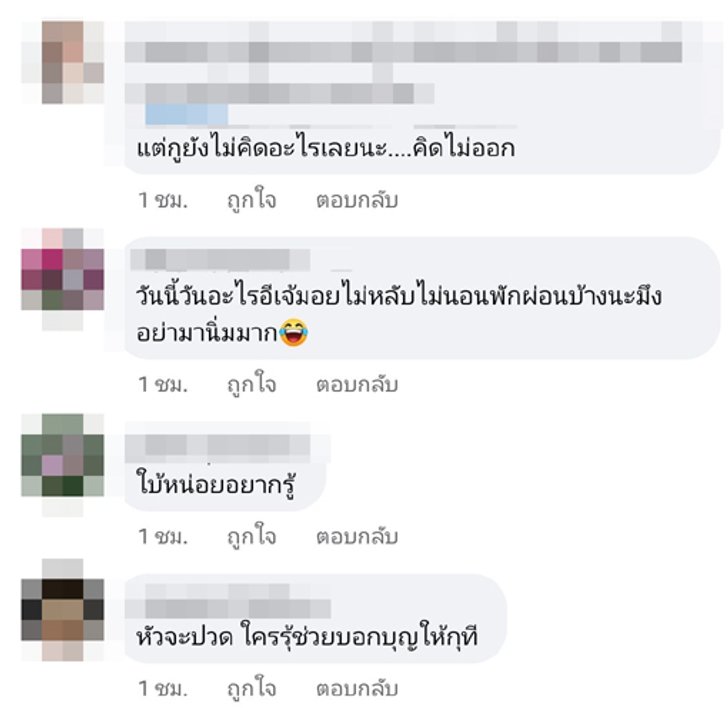Screen dimensions: 728x714
Task: Open the pink pixelated profile picture
Action: 63,279
